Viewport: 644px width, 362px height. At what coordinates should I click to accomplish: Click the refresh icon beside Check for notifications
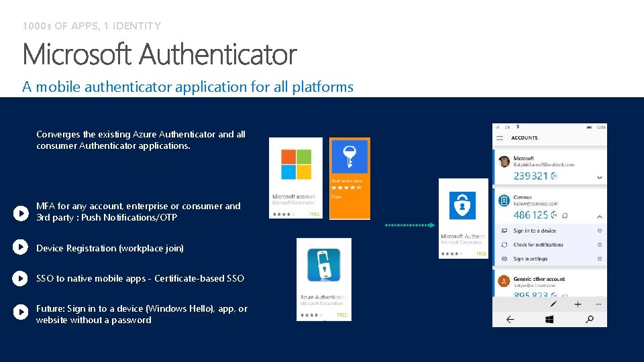[504, 245]
